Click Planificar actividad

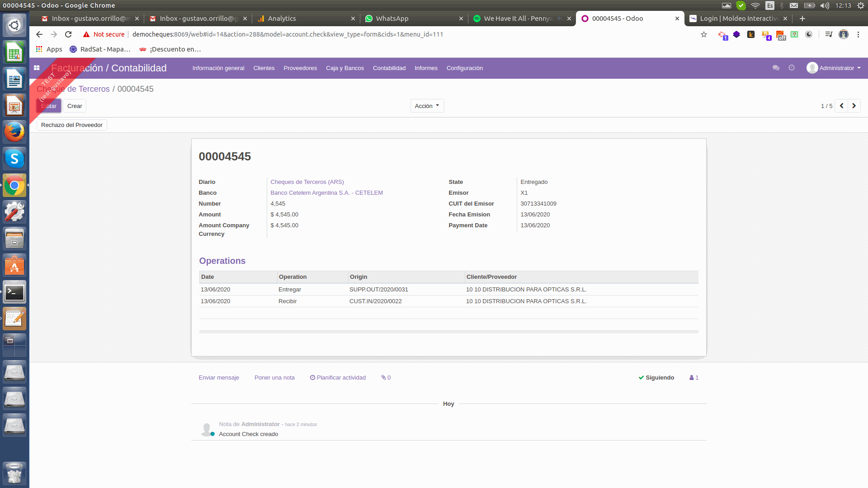(x=338, y=378)
